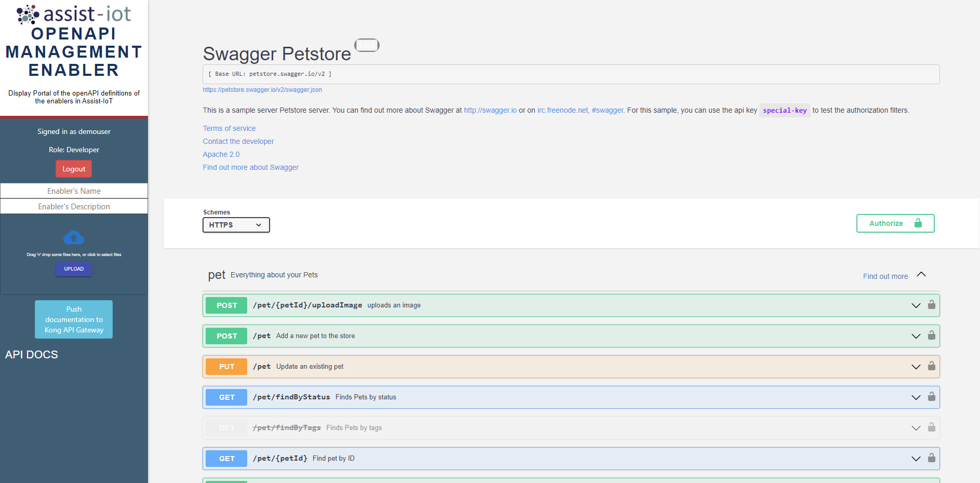
Task: Click lock icon on findByStatus row
Action: [x=932, y=397]
